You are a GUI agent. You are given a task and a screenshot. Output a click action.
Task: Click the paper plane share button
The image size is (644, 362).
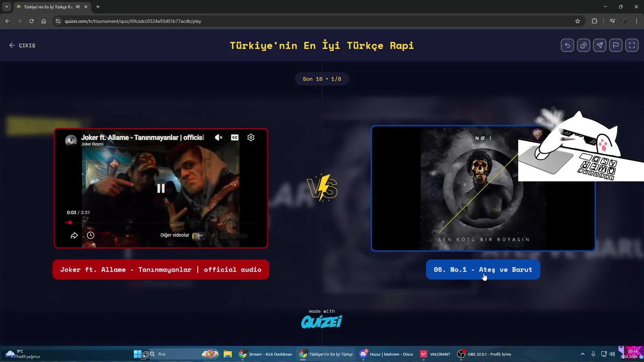pos(600,45)
